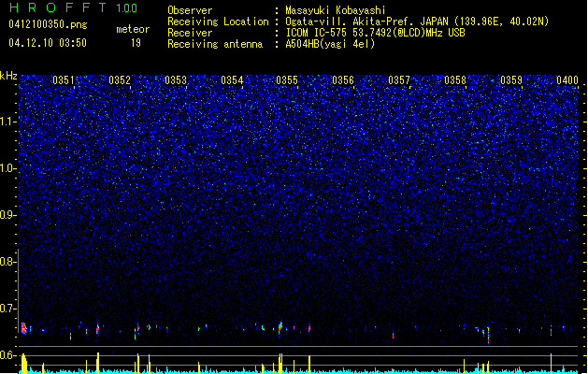This screenshot has width=588, height=374.
Task: Click the 1.0 frequency axis label
Action: click(x=8, y=168)
